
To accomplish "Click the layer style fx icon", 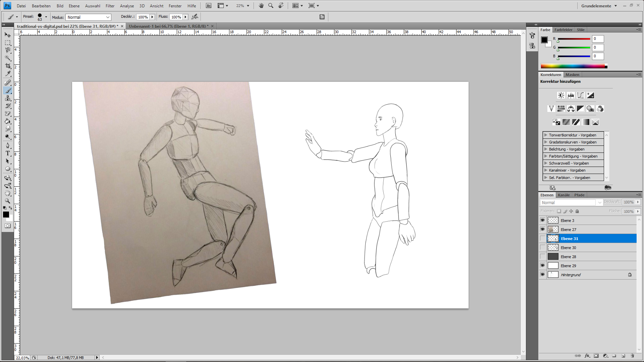I will pyautogui.click(x=587, y=356).
